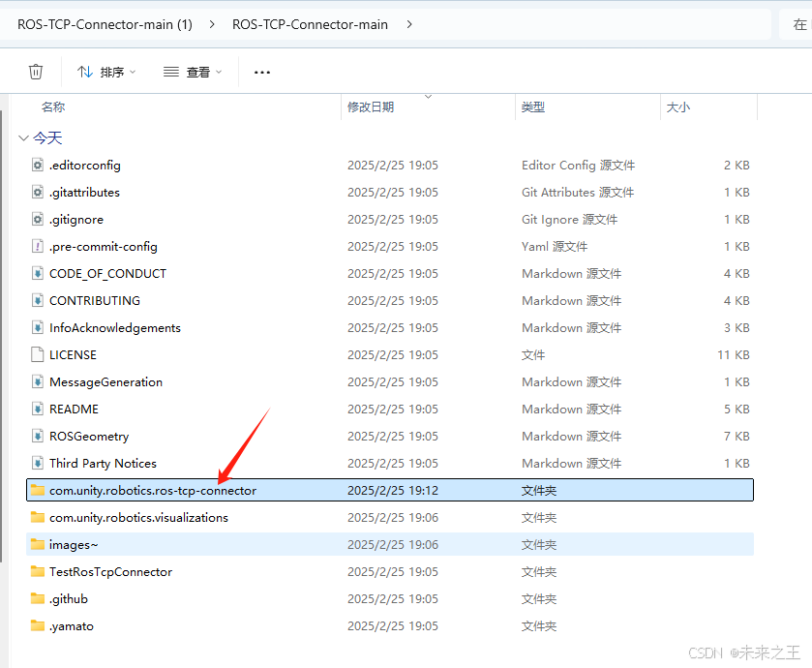
Task: Click the MessageGeneration file icon
Action: pyautogui.click(x=38, y=381)
